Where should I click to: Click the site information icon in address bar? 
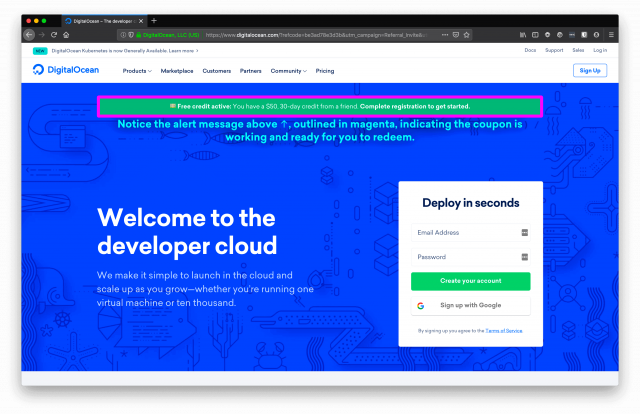tap(123, 35)
